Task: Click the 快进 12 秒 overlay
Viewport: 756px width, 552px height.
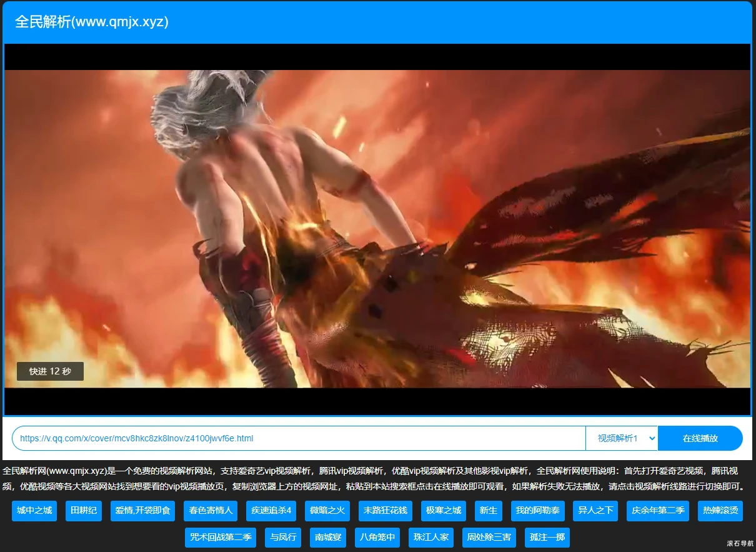Action: 50,371
